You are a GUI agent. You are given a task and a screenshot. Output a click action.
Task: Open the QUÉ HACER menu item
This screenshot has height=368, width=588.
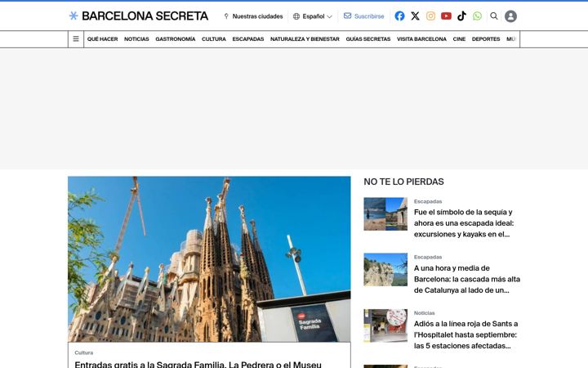102,39
